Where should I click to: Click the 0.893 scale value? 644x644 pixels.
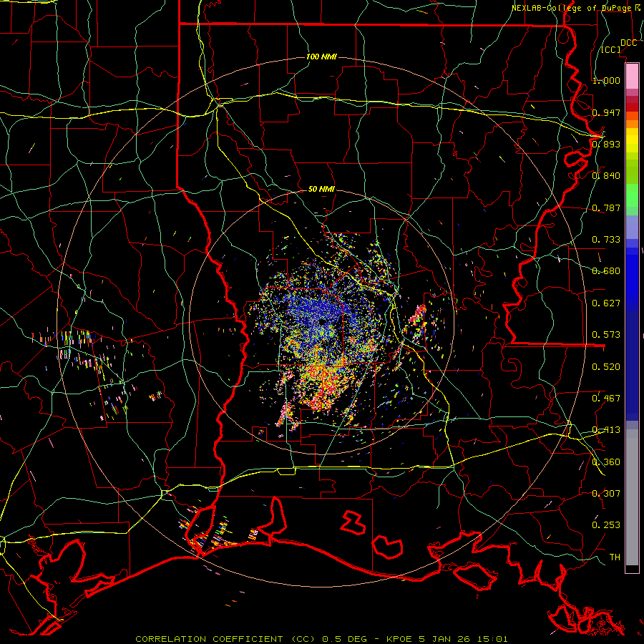point(606,144)
